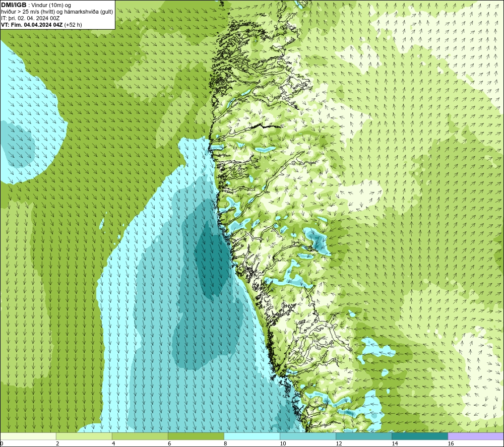The image size is (504, 447).
Task: Select the 10–12 turquoise legend swatch
Action: pos(308,436)
